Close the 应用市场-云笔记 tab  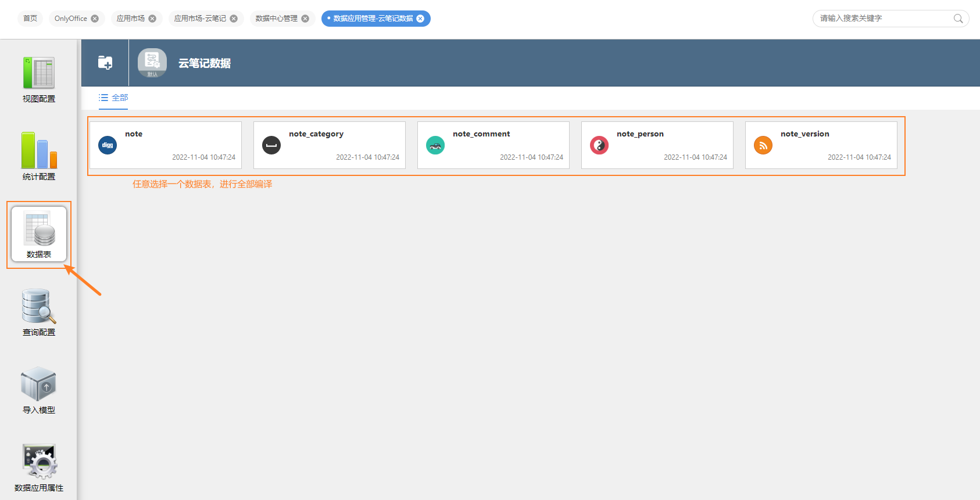[x=234, y=19]
